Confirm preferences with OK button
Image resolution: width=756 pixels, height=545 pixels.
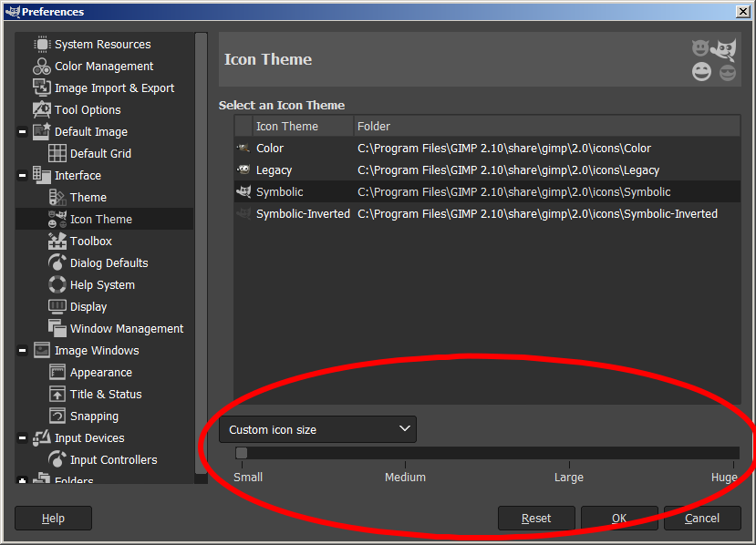(x=619, y=518)
